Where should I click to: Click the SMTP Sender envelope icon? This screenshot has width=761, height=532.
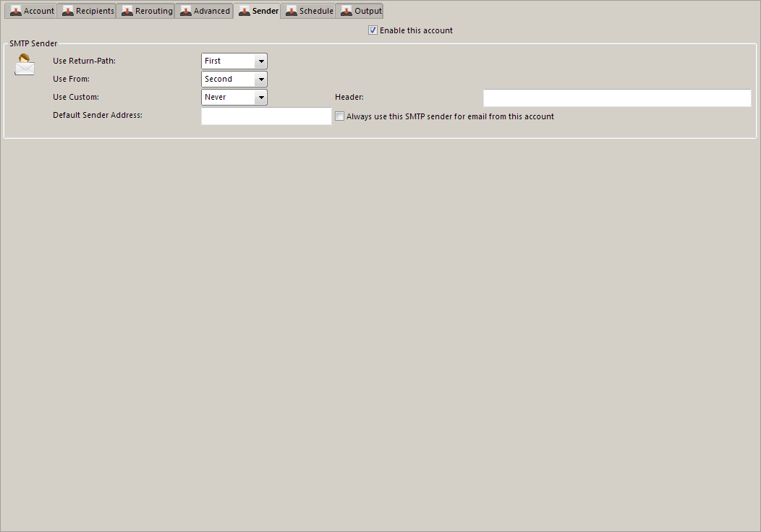click(25, 65)
